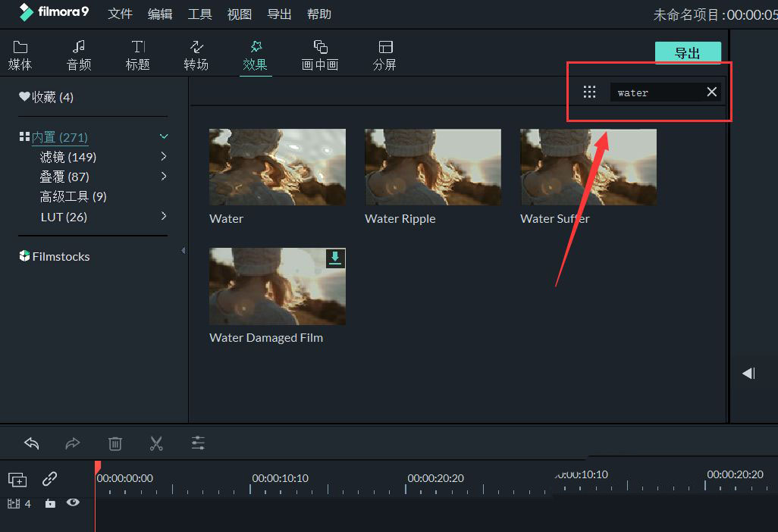Toggle the timeline link icon
Screen dimensions: 778x532
(x=50, y=479)
